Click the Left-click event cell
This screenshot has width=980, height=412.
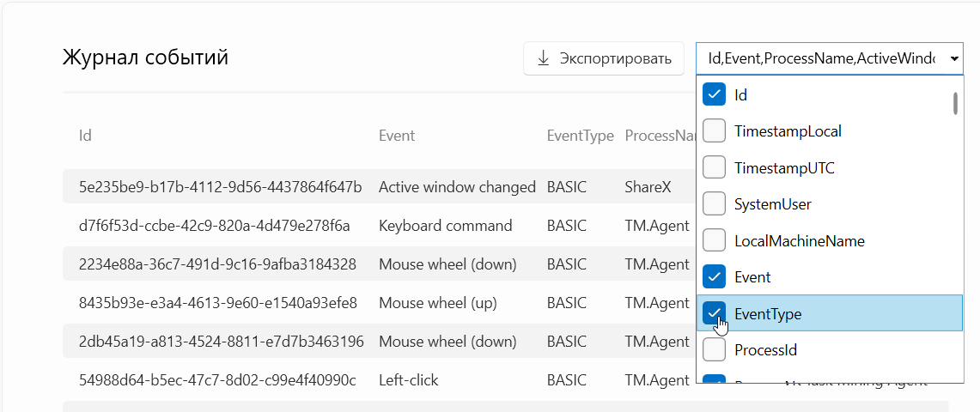pos(409,379)
